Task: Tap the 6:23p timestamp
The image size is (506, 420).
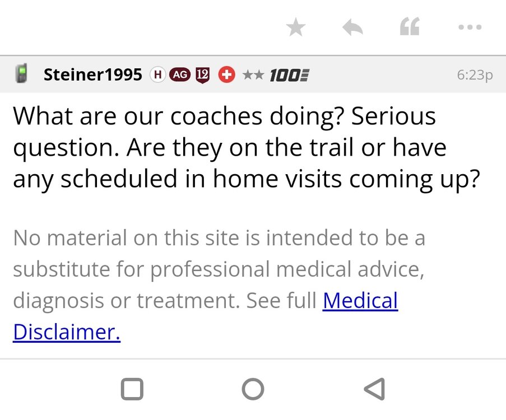Action: click(475, 73)
